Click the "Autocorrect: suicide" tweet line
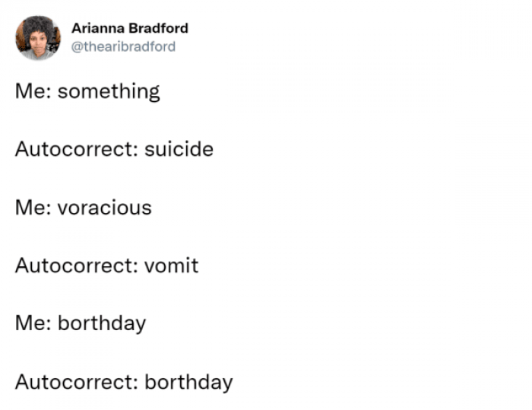The width and height of the screenshot is (532, 410). pyautogui.click(x=114, y=149)
